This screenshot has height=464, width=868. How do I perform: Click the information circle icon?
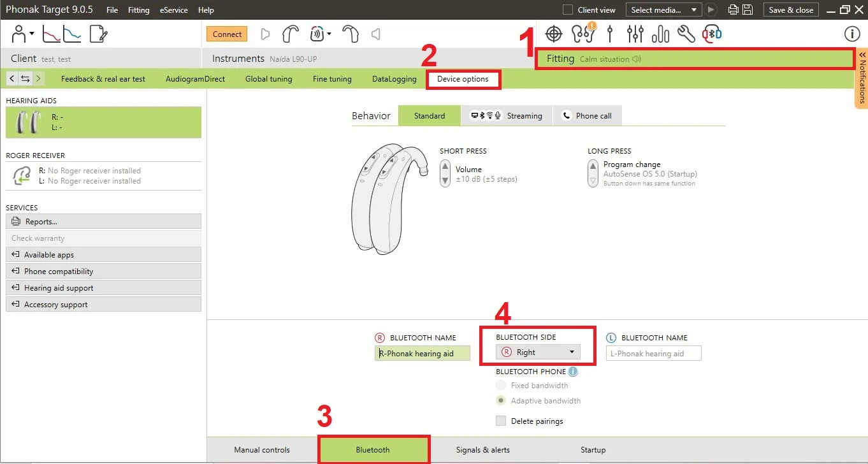pos(851,34)
